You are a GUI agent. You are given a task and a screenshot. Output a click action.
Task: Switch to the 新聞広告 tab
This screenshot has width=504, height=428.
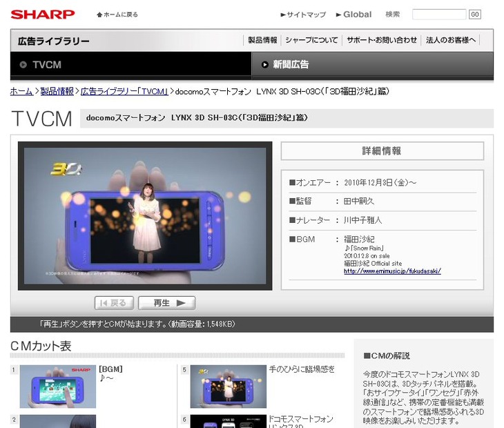(x=373, y=64)
